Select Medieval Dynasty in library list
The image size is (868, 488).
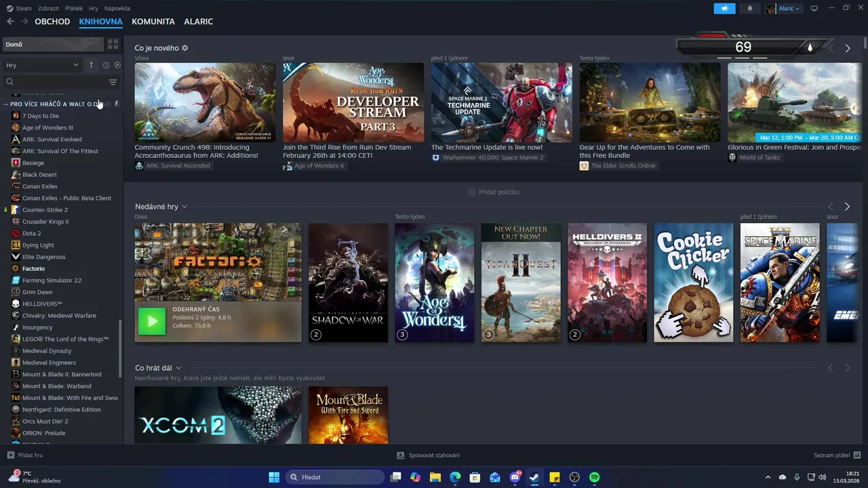46,350
